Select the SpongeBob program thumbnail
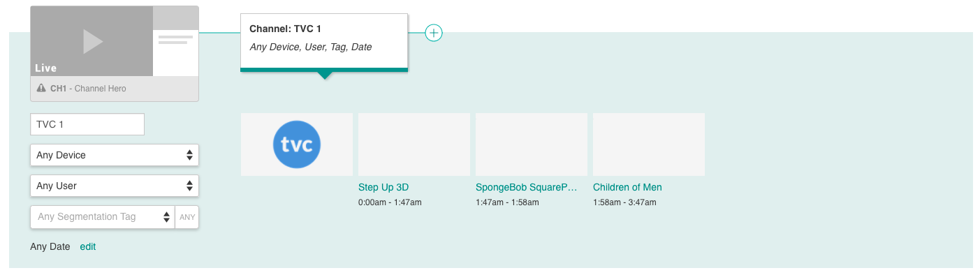The width and height of the screenshot is (980, 275). 532,144
